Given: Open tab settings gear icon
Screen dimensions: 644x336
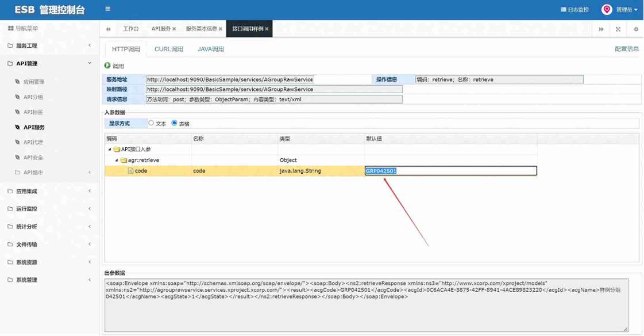Looking at the screenshot, I should [x=636, y=29].
